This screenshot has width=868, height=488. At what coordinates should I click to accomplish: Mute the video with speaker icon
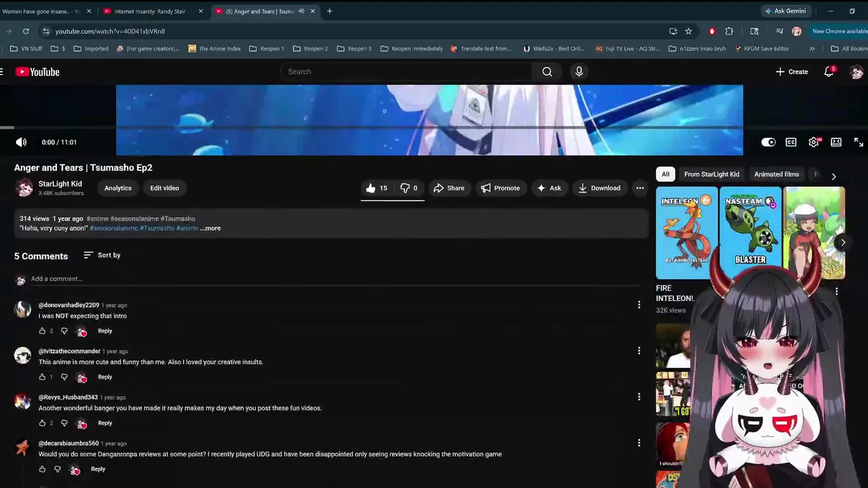pyautogui.click(x=21, y=142)
